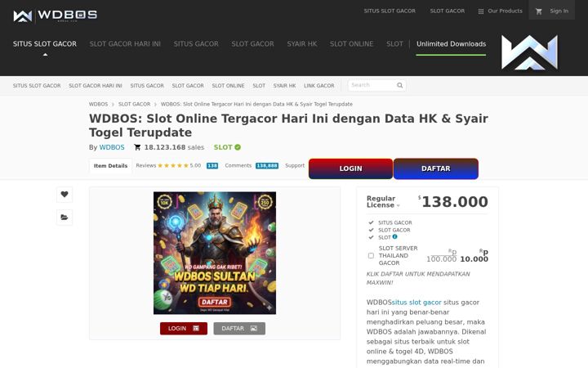Click the large WDBOS emblem at right
The width and height of the screenshot is (588, 368).
pos(529,52)
